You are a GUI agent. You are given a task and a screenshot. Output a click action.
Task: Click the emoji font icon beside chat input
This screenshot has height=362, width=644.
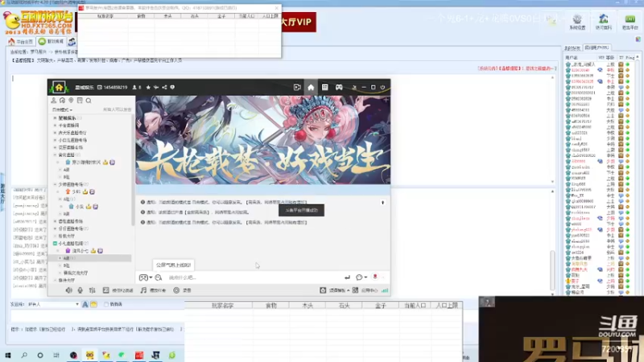(x=159, y=278)
